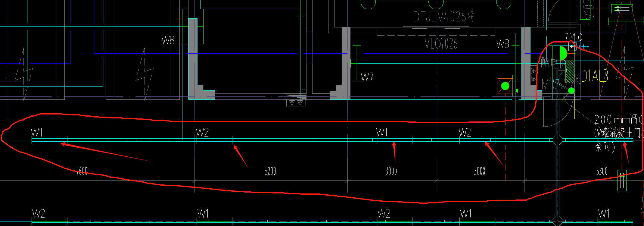Click the 5300 dimension text

point(602,171)
